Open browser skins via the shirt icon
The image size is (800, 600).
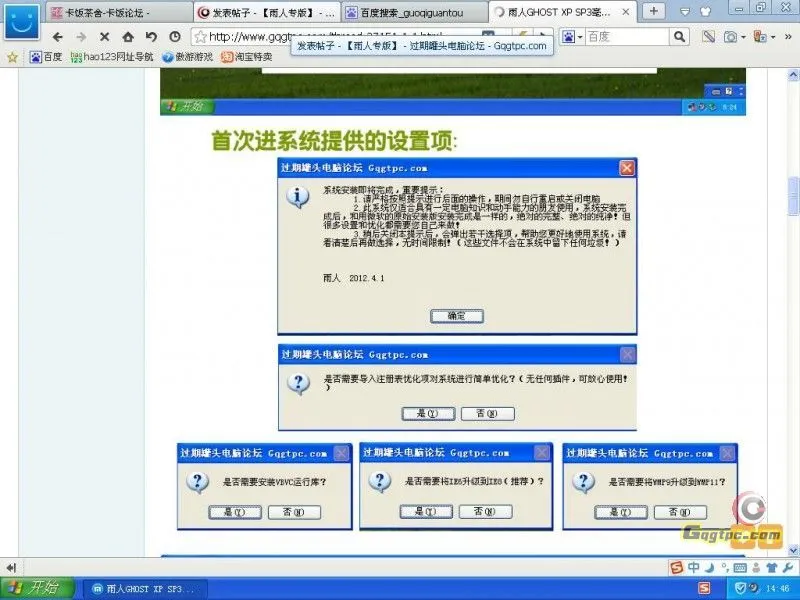(772, 568)
